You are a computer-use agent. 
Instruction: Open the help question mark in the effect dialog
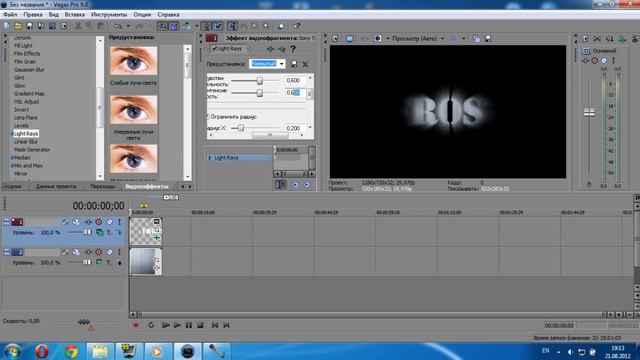tap(293, 49)
